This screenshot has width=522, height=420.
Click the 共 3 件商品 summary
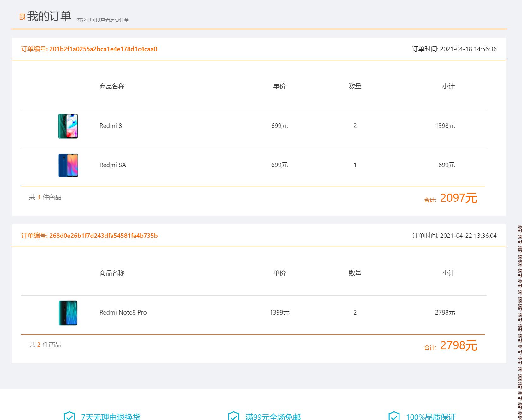pyautogui.click(x=45, y=197)
